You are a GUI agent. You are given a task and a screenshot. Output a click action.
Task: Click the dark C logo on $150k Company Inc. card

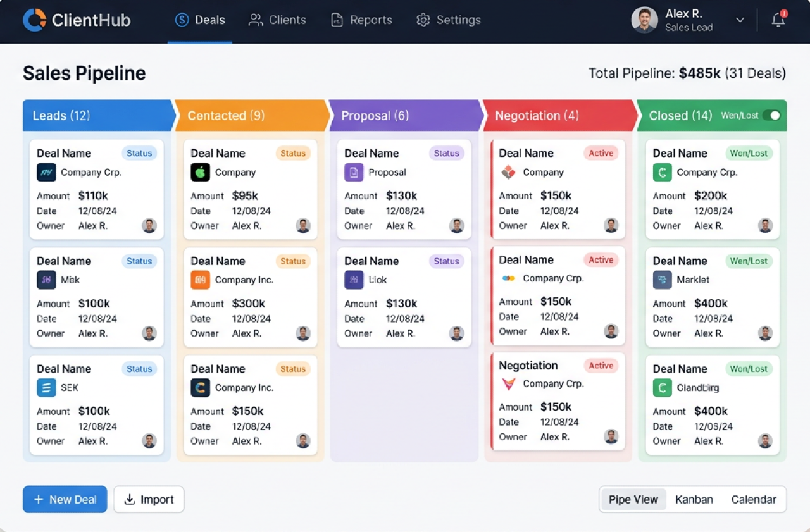click(x=200, y=387)
